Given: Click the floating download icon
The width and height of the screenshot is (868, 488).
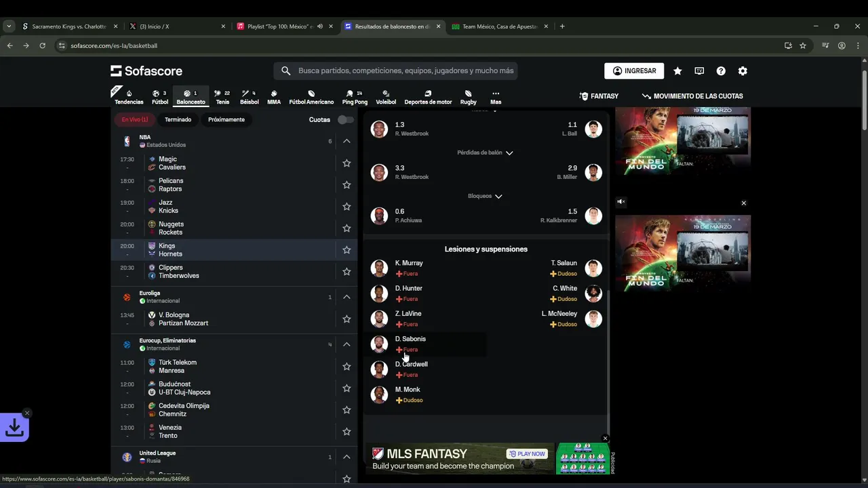Looking at the screenshot, I should coord(14,428).
